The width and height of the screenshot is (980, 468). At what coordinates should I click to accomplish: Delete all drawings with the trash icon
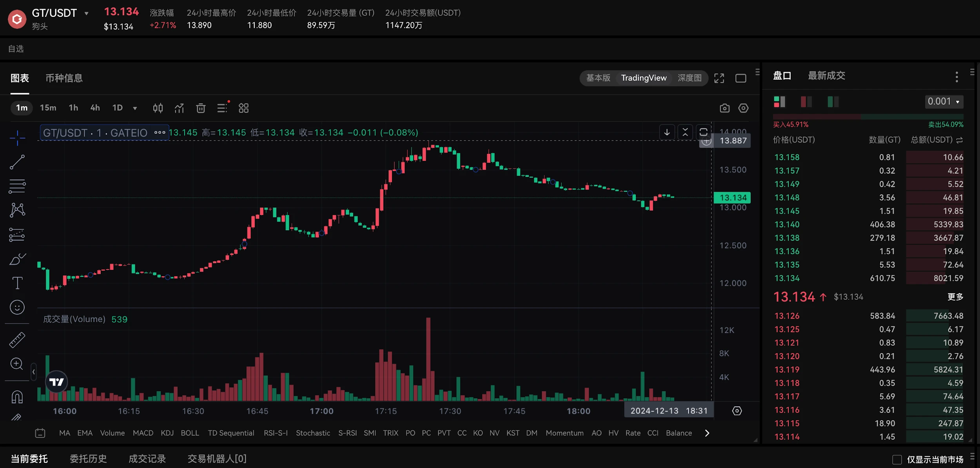pos(201,107)
